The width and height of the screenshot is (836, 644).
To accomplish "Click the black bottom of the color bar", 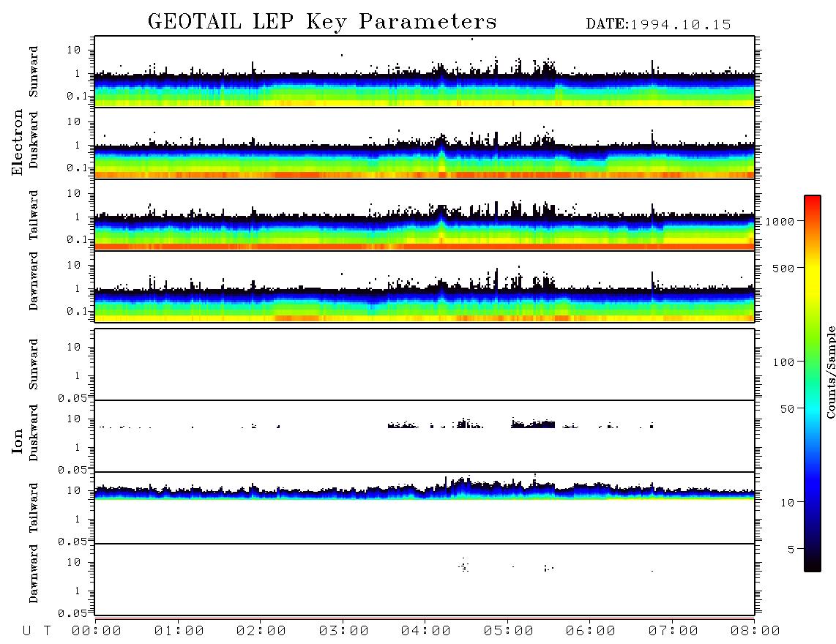I will point(813,565).
